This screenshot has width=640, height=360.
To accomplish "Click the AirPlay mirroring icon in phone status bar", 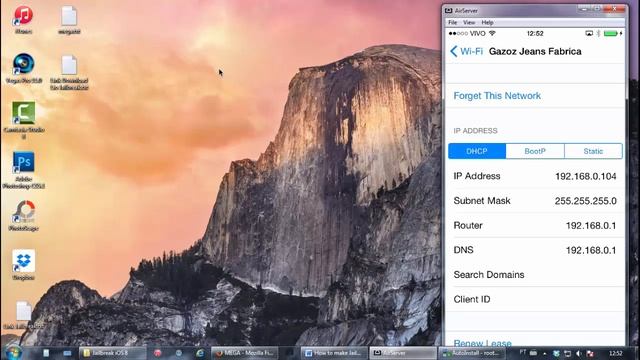I will click(589, 33).
